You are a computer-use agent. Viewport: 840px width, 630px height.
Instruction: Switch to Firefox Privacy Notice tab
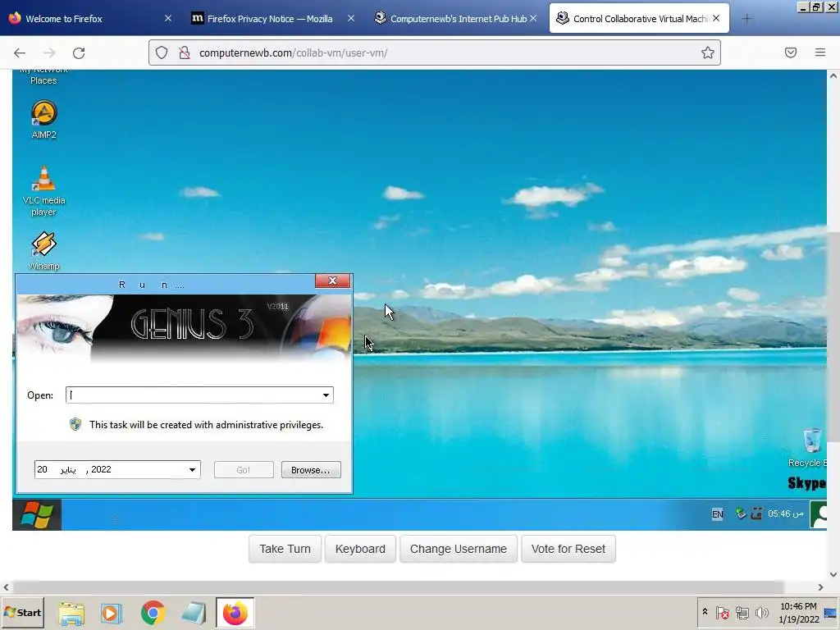pyautogui.click(x=269, y=19)
